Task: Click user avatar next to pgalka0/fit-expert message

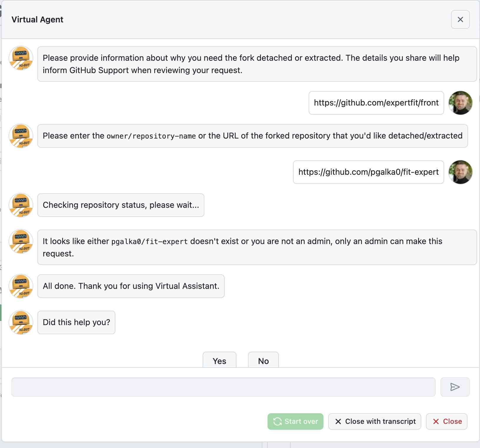Action: point(460,172)
